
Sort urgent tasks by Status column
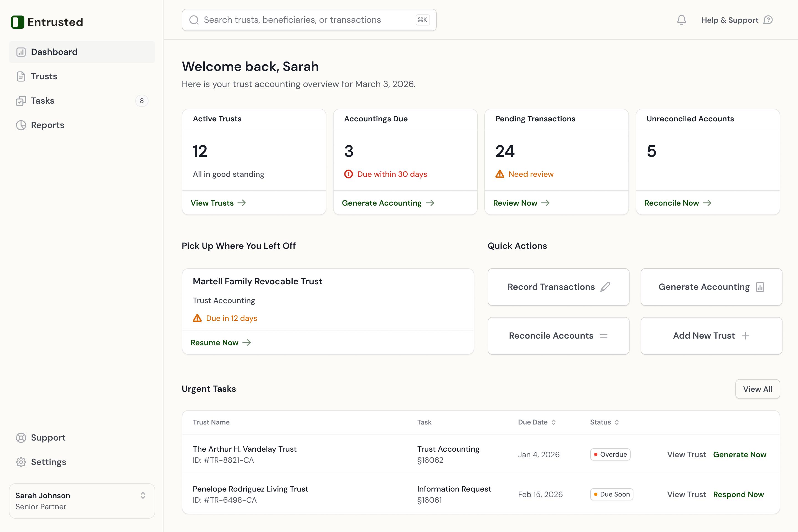[617, 422]
